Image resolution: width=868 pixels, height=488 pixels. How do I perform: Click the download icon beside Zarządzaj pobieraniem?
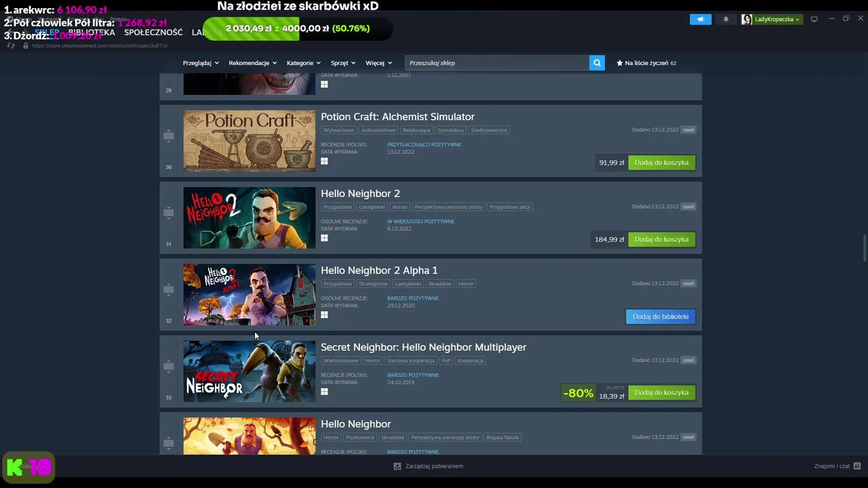point(397,466)
